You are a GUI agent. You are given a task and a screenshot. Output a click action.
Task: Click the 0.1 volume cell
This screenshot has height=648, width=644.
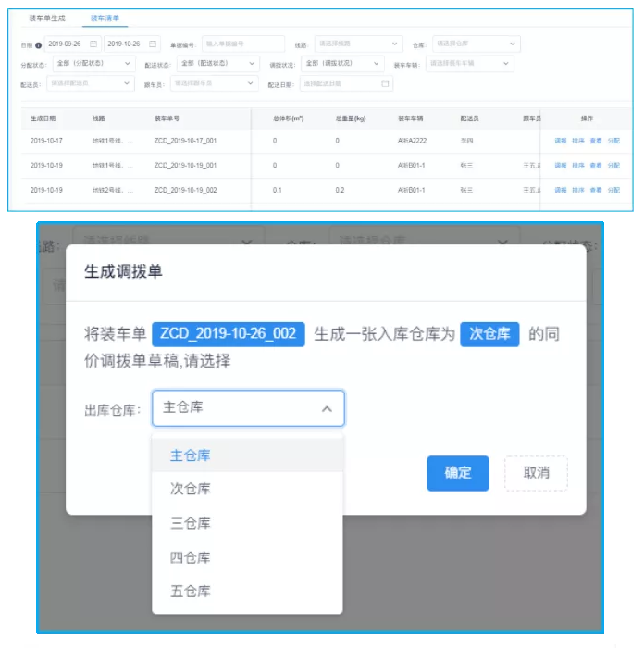[x=278, y=190]
